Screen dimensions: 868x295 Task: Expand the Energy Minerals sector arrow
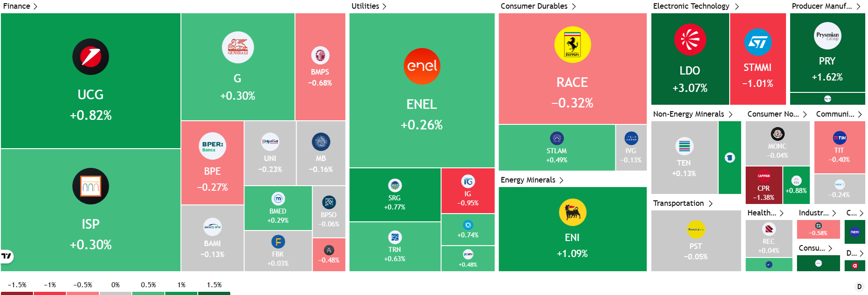[561, 180]
